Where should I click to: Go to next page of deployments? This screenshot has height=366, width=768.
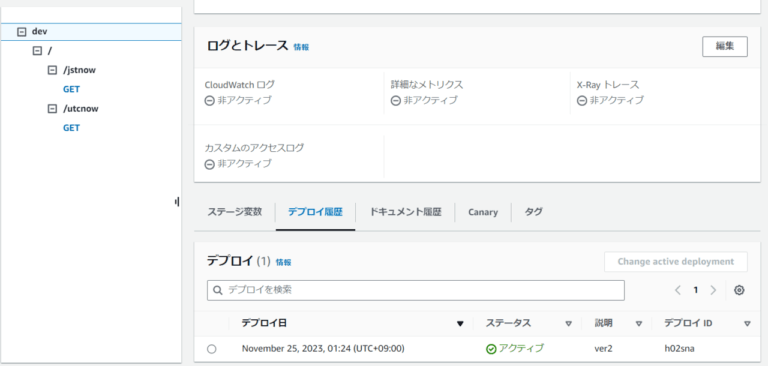coord(713,290)
